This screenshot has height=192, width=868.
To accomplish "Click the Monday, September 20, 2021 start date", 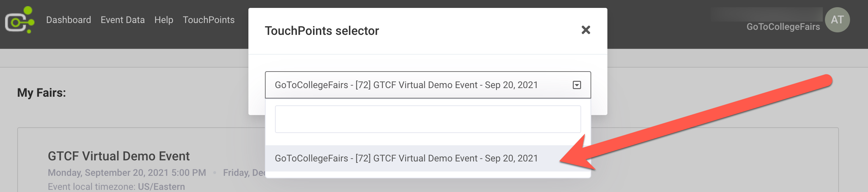I will pos(127,173).
